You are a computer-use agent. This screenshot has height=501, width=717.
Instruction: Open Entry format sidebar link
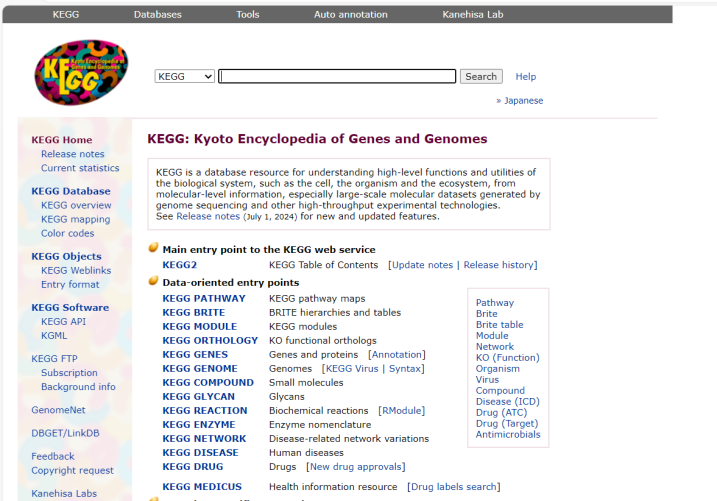pyautogui.click(x=70, y=284)
